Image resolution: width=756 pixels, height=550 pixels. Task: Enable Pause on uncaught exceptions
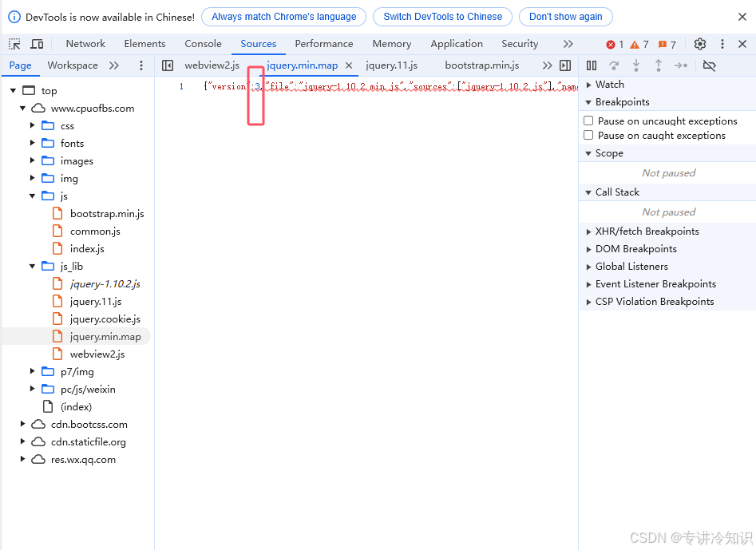click(x=587, y=121)
